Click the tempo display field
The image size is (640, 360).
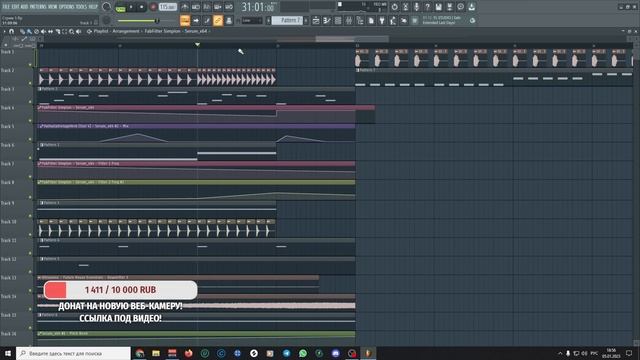[168, 7]
